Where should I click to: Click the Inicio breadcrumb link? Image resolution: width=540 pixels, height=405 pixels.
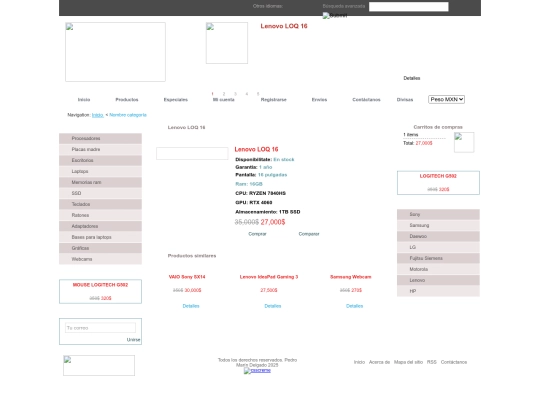coord(97,115)
